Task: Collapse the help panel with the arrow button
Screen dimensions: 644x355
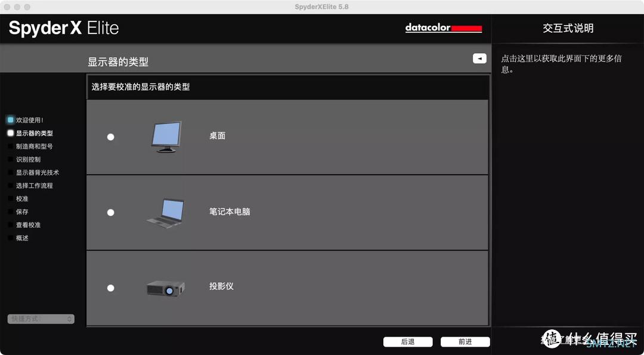Action: click(479, 58)
